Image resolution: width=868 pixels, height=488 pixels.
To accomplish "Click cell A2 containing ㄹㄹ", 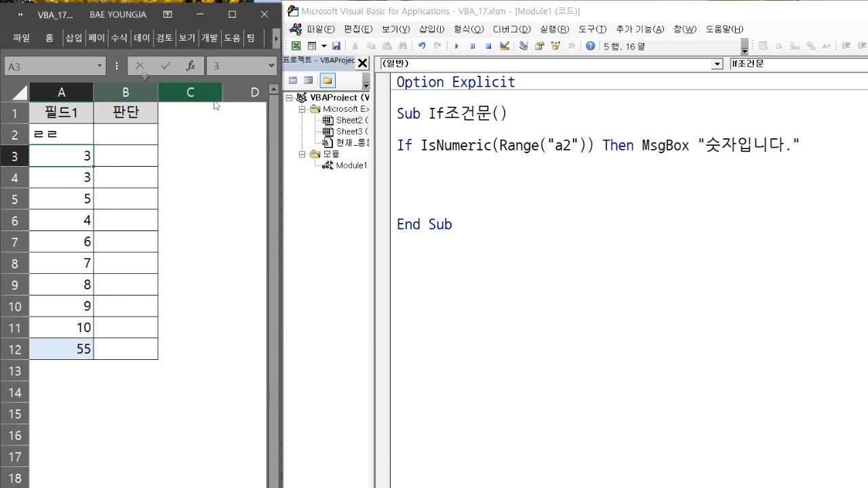I will click(x=62, y=134).
